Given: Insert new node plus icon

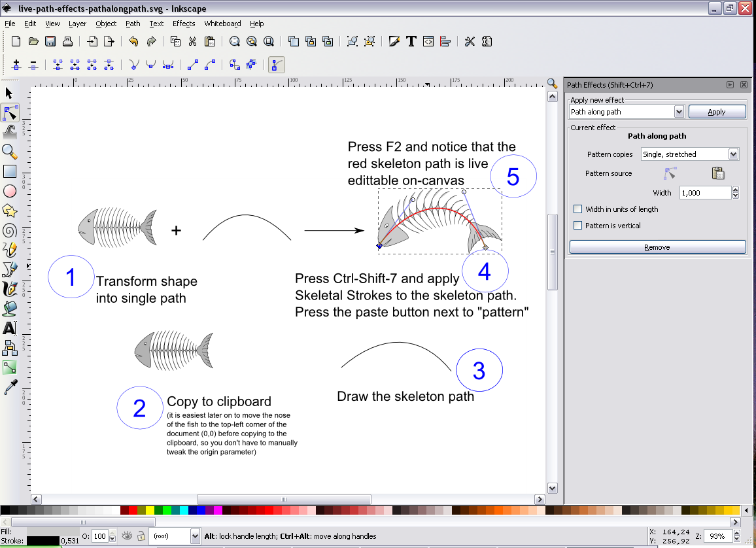Looking at the screenshot, I should 16,65.
